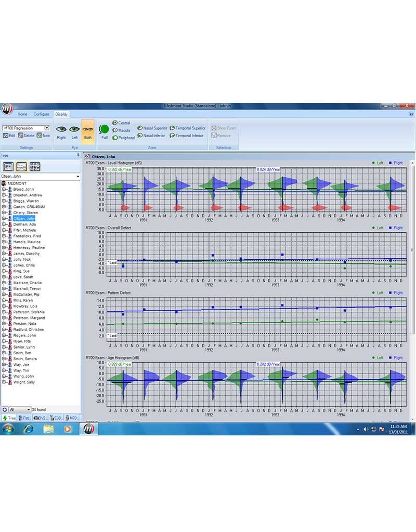Click the -0.289 dB/Year slope label
The height and width of the screenshot is (532, 416).
pos(119,364)
